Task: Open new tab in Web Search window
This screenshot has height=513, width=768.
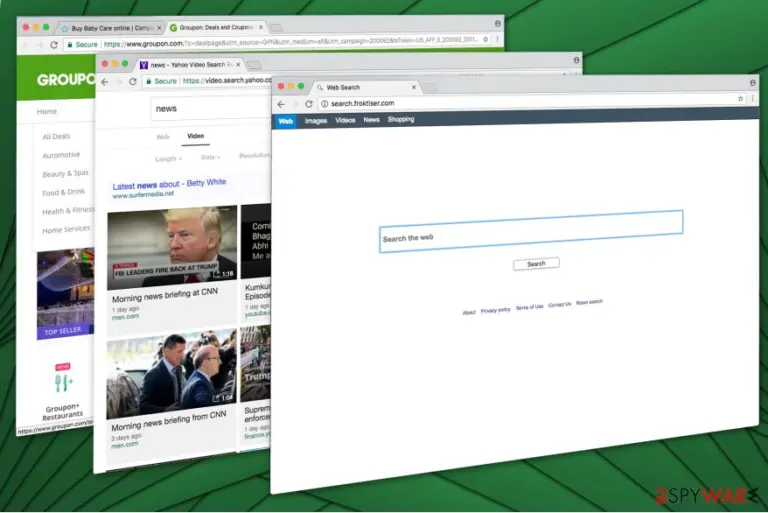Action: click(x=430, y=88)
